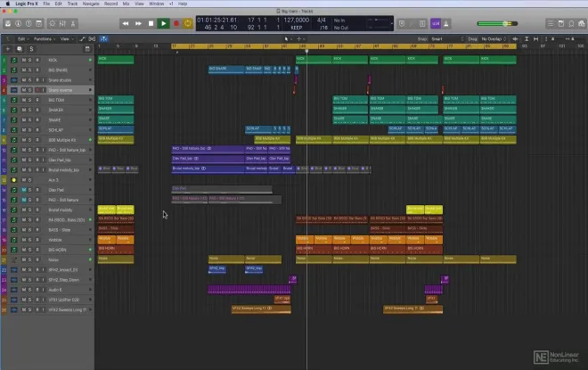The width and height of the screenshot is (588, 370).
Task: Open the Library panel icon
Action: (8, 24)
